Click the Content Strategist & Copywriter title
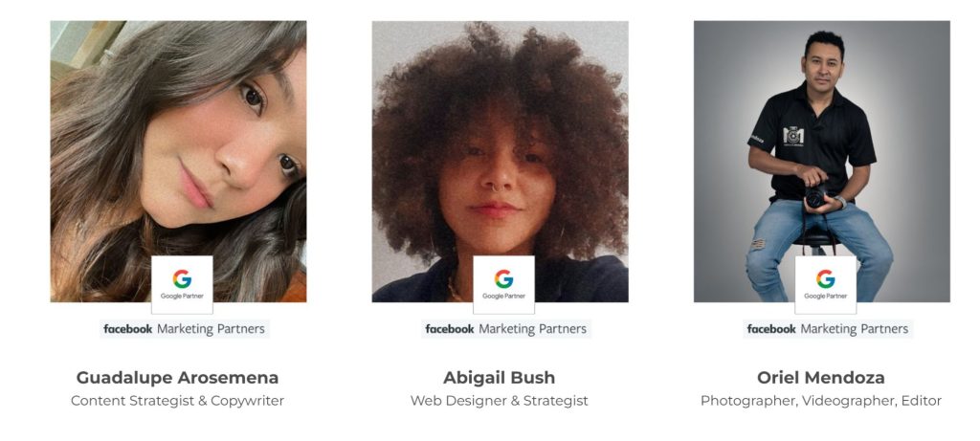This screenshot has width=980, height=441. point(177,401)
